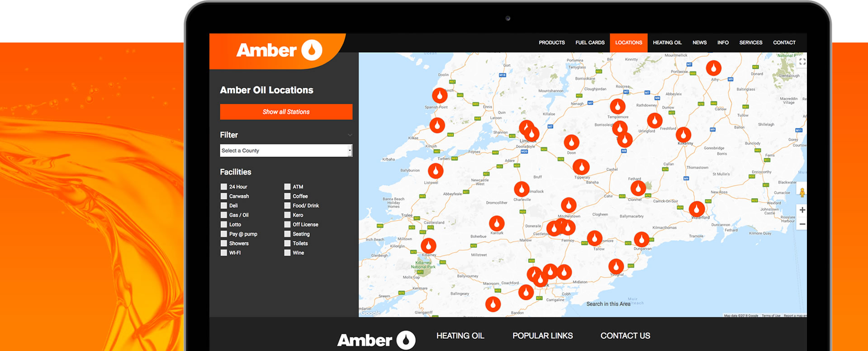Viewport: 868px width, 351px height.
Task: Select the station marker at Kanturk
Action: pos(497,223)
